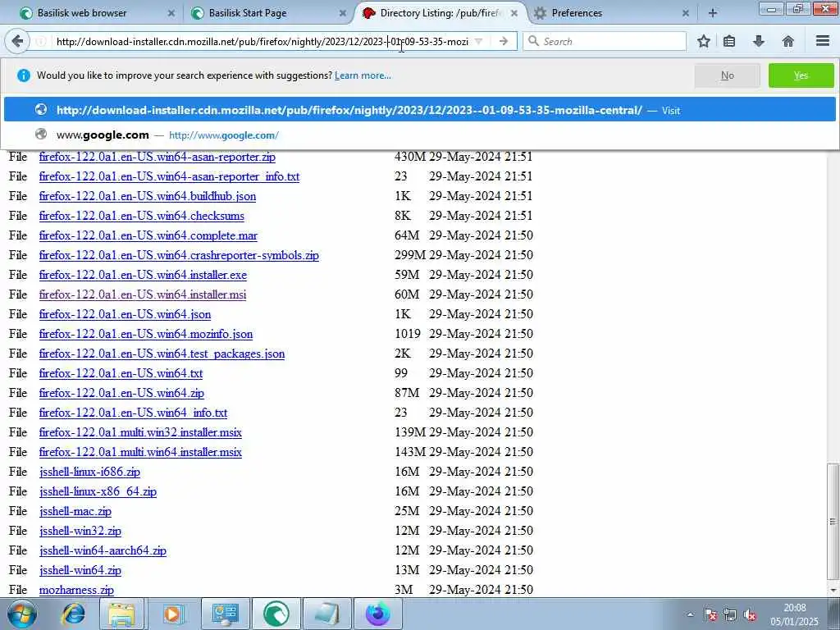
Task: Launch Internet Explorer from taskbar
Action: [x=74, y=614]
